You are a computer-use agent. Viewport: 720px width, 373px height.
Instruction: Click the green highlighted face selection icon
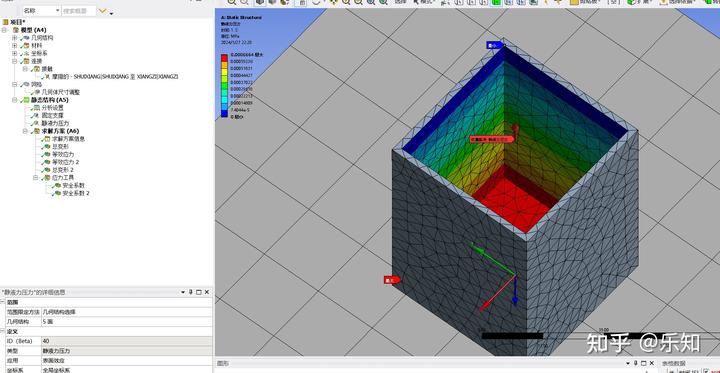pos(496,2)
